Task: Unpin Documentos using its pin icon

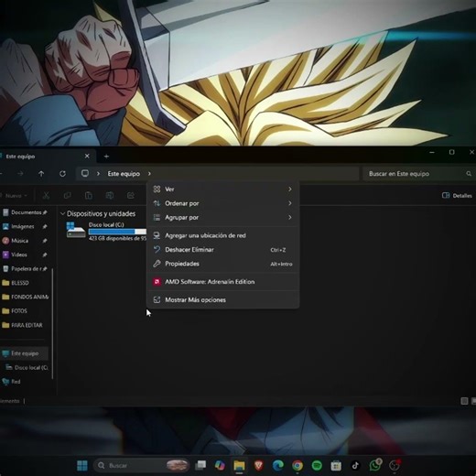Action: 45,212
